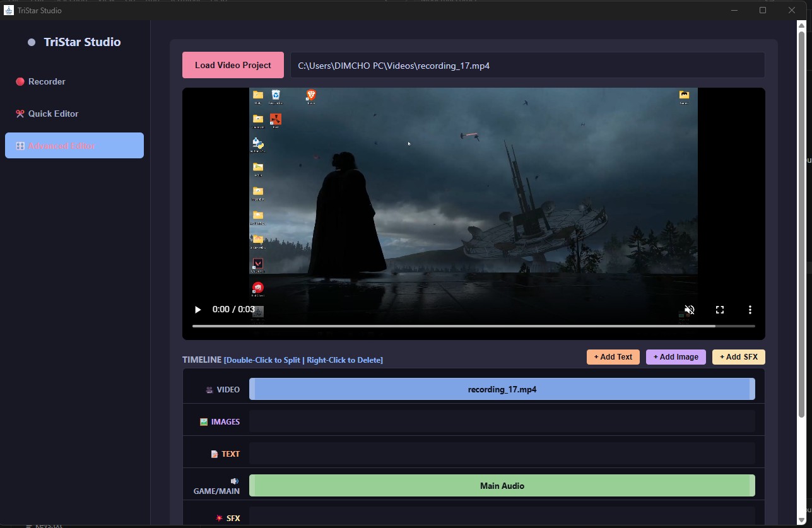Viewport: 812px width, 528px height.
Task: Select the Advanced Editor sidebar item
Action: 74,146
